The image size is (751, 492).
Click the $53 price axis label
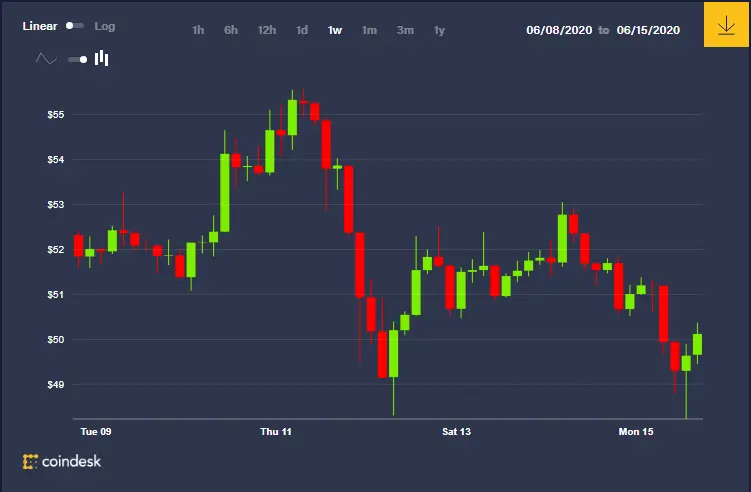[56, 205]
